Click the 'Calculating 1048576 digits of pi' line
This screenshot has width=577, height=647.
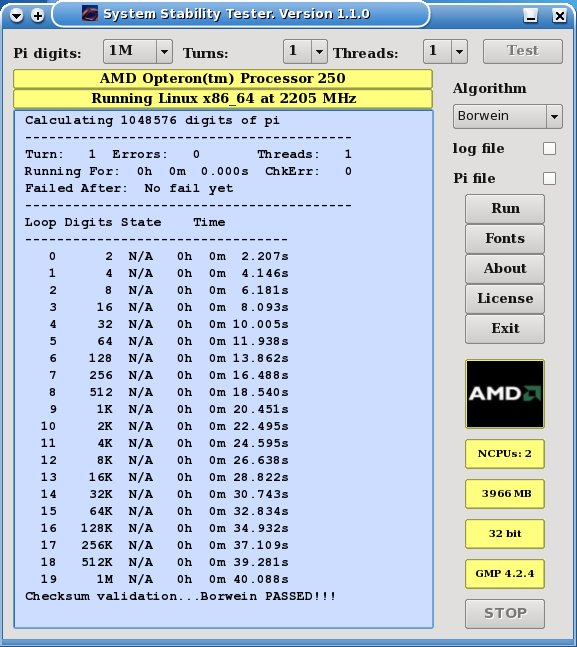click(x=152, y=120)
